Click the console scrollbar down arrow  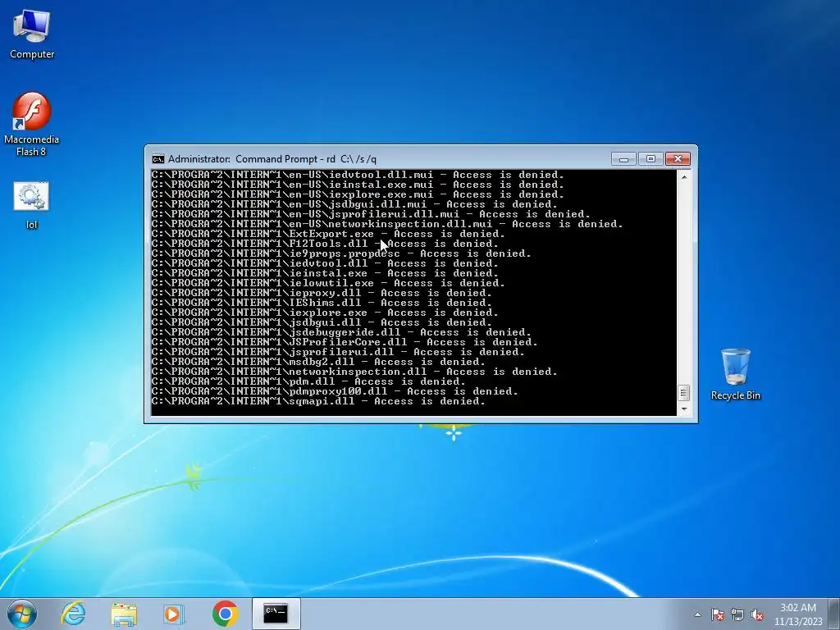pos(683,409)
